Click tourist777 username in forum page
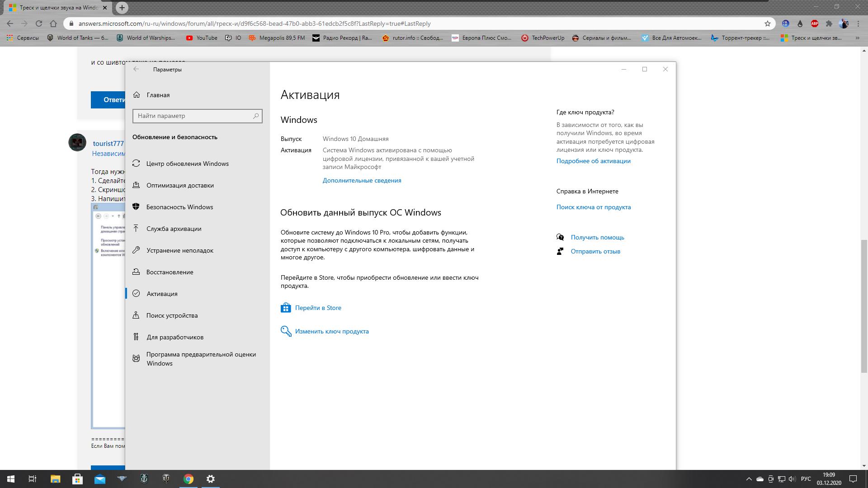The height and width of the screenshot is (488, 868). pos(108,143)
